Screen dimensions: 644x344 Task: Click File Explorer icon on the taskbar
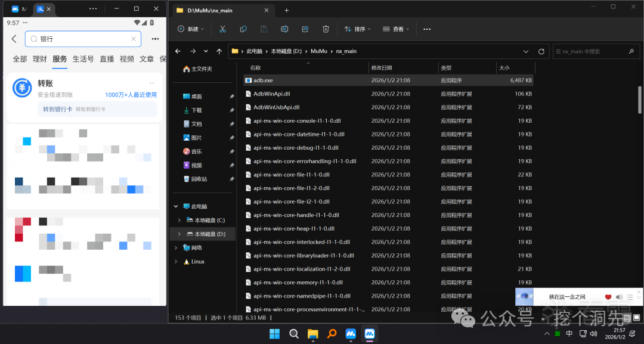(x=313, y=334)
